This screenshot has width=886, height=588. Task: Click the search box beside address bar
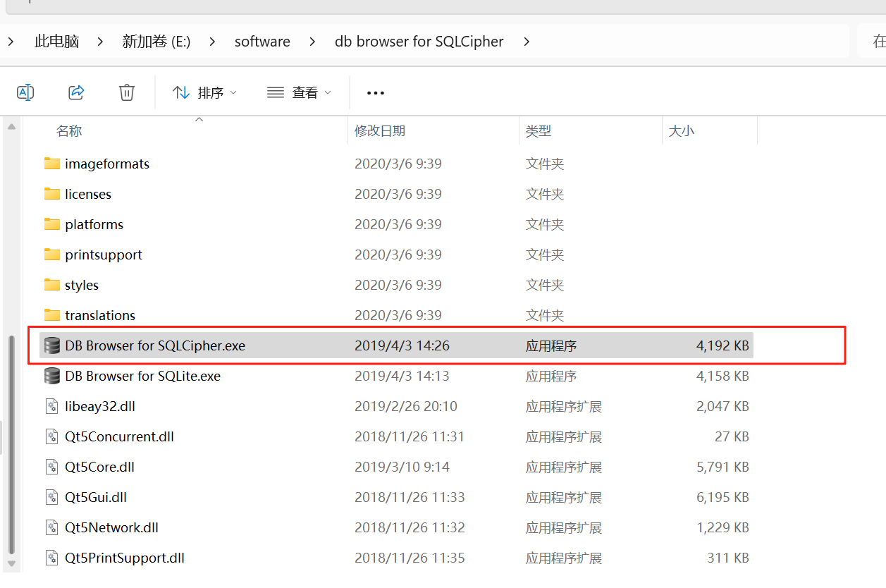pos(871,41)
